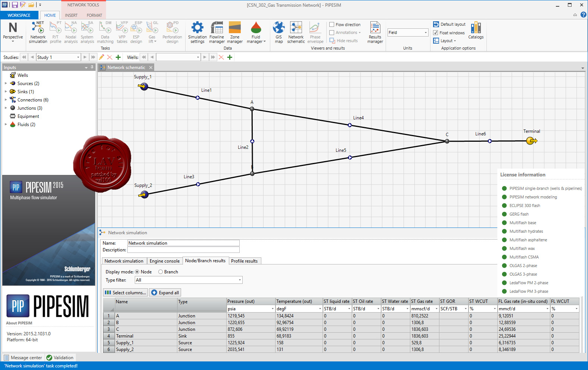Viewport: 588px width, 370px height.
Task: Switch to the INSERT ribbon tab
Action: coord(71,15)
